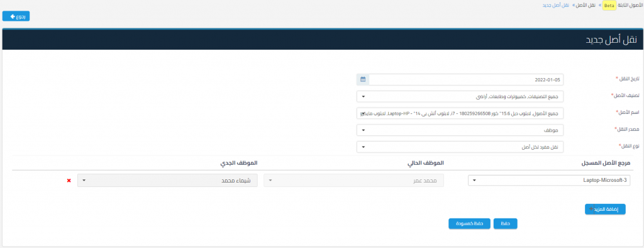Click the إضافة المزيد add more button
Image resolution: width=644 pixels, height=248 pixels.
tap(605, 209)
